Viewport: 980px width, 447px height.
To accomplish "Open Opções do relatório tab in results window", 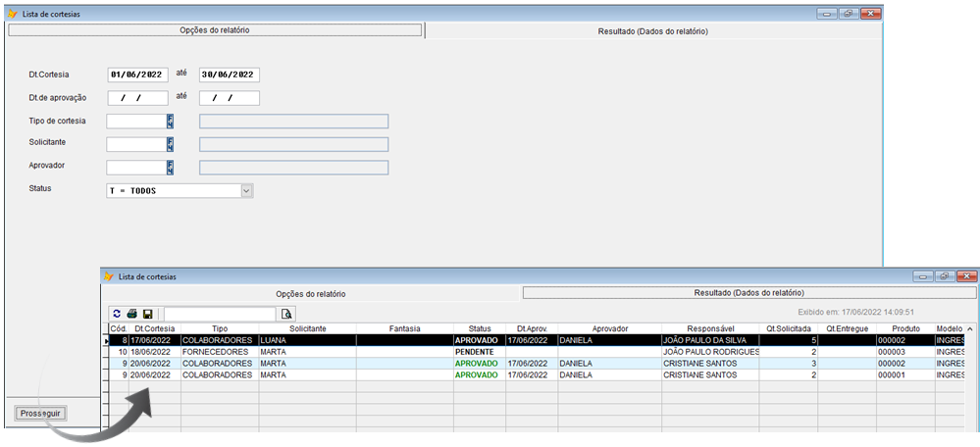I will (310, 293).
